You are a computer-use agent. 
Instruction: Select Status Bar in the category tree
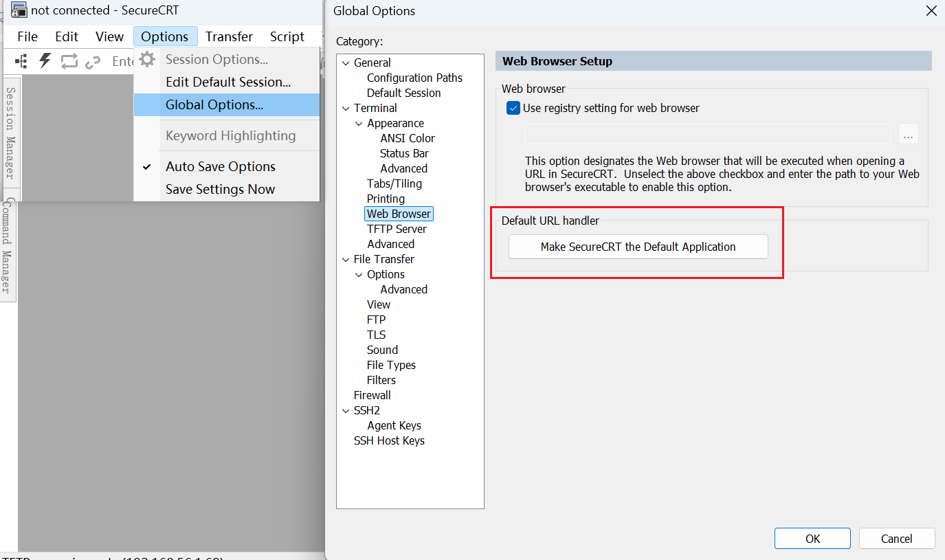pyautogui.click(x=404, y=153)
